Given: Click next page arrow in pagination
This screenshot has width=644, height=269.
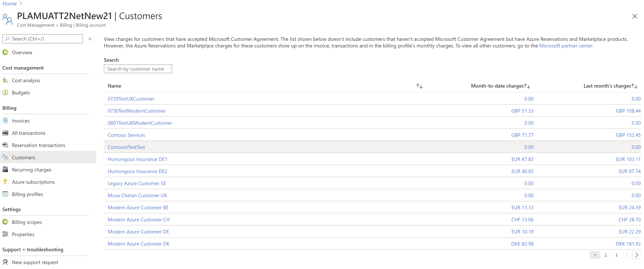Looking at the screenshot, I should 637,255.
